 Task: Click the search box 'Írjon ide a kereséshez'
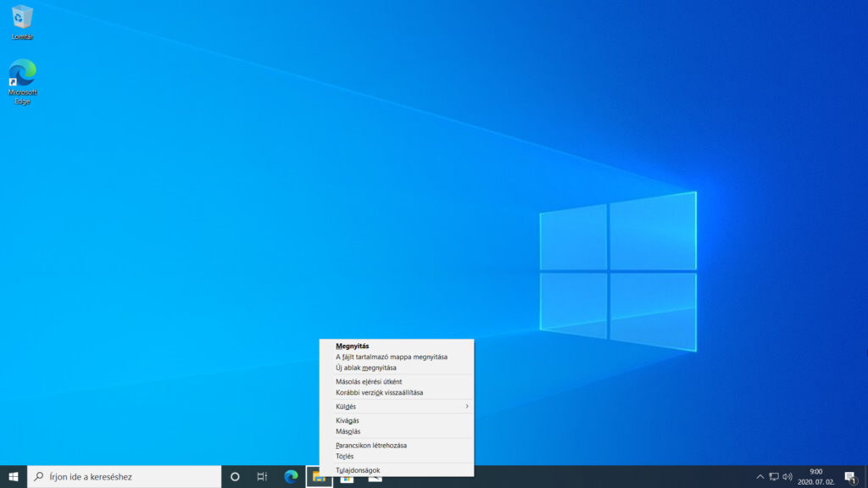point(124,476)
